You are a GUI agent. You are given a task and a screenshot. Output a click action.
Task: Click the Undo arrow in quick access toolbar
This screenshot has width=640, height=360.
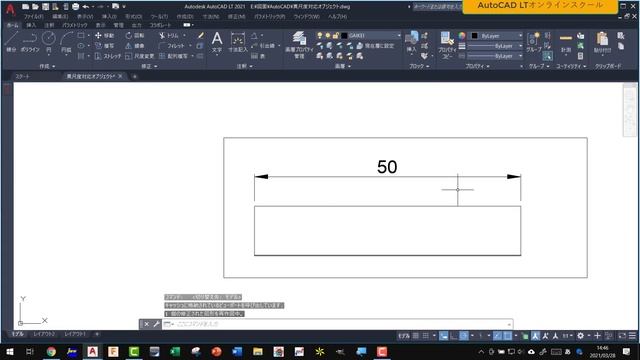[86, 7]
